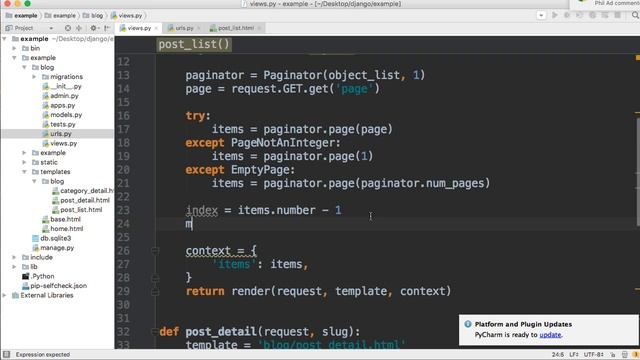Close the views.py editor tab
The image size is (640, 360).
(156, 28)
